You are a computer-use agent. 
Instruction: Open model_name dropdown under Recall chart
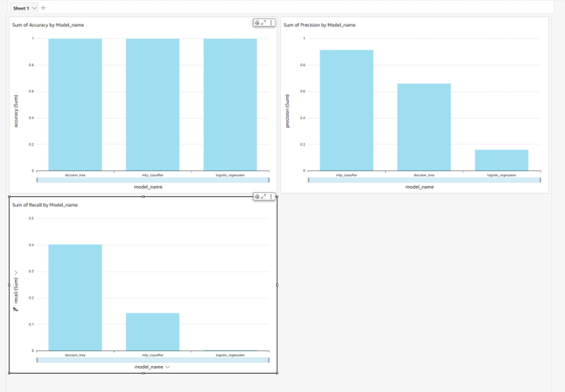coord(168,367)
